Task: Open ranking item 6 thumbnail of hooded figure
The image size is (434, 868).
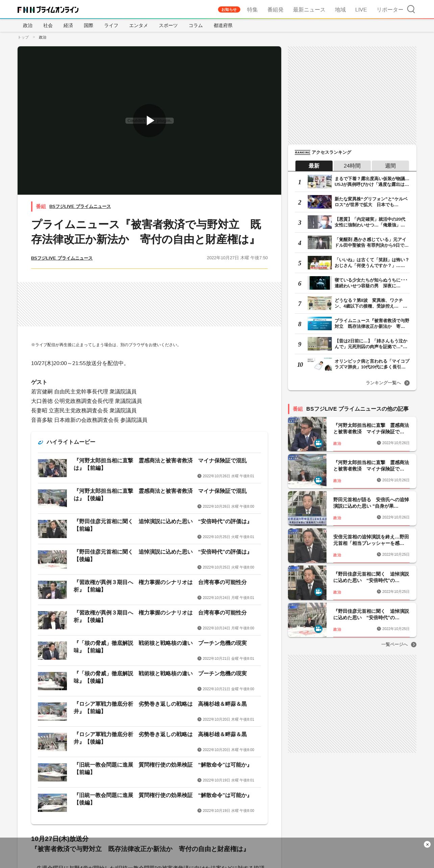Action: [x=320, y=283]
